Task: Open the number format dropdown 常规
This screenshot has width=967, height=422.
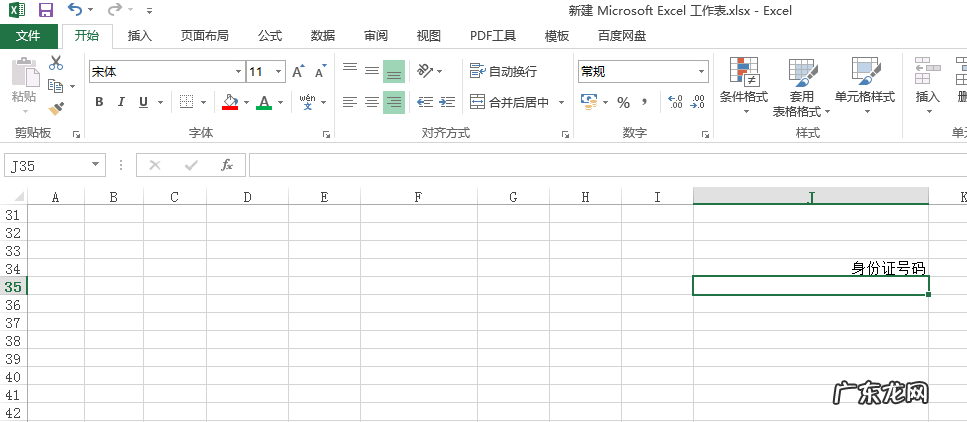Action: [701, 72]
